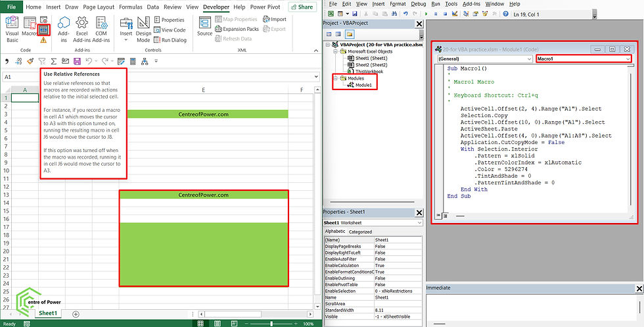Click Import in the XML group
Image resolution: width=644 pixels, height=327 pixels.
point(275,19)
